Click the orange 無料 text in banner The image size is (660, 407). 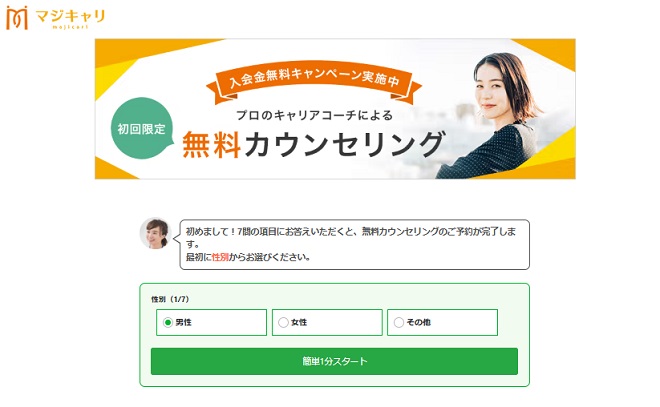pyautogui.click(x=211, y=144)
